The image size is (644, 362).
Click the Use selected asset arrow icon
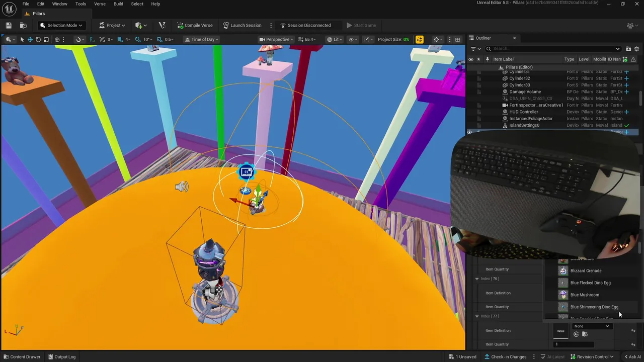[x=576, y=334]
